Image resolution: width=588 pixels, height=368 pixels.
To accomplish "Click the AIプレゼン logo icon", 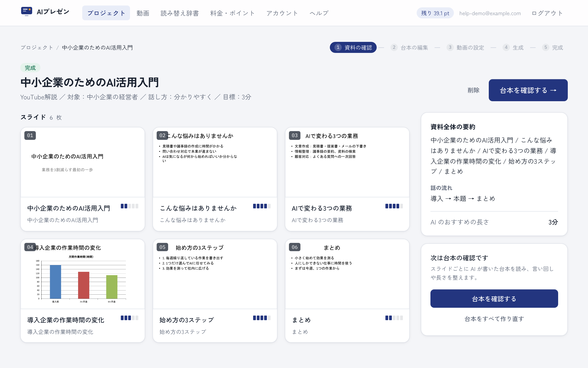I will tap(26, 11).
